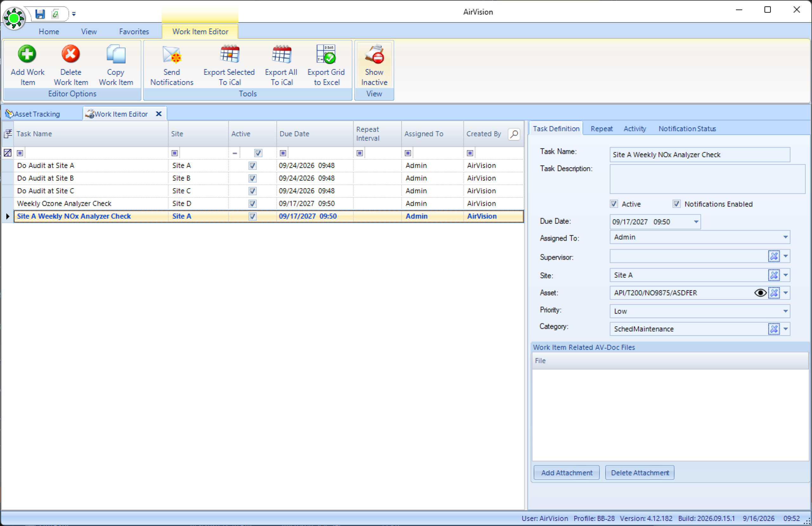Switch to the Repeat tab
812x526 pixels.
(601, 129)
